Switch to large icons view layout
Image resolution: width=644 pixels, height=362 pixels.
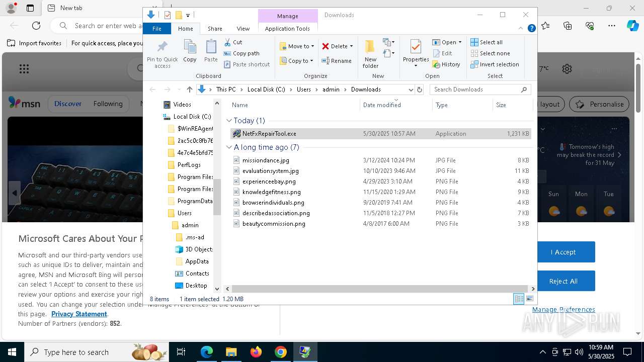tap(529, 299)
